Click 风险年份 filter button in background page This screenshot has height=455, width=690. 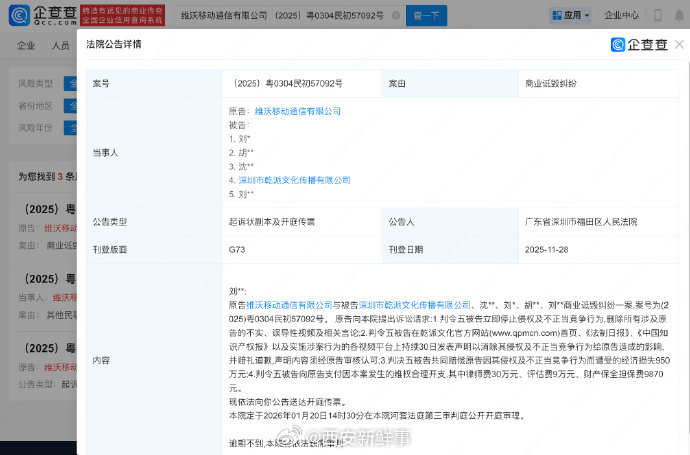[70, 128]
